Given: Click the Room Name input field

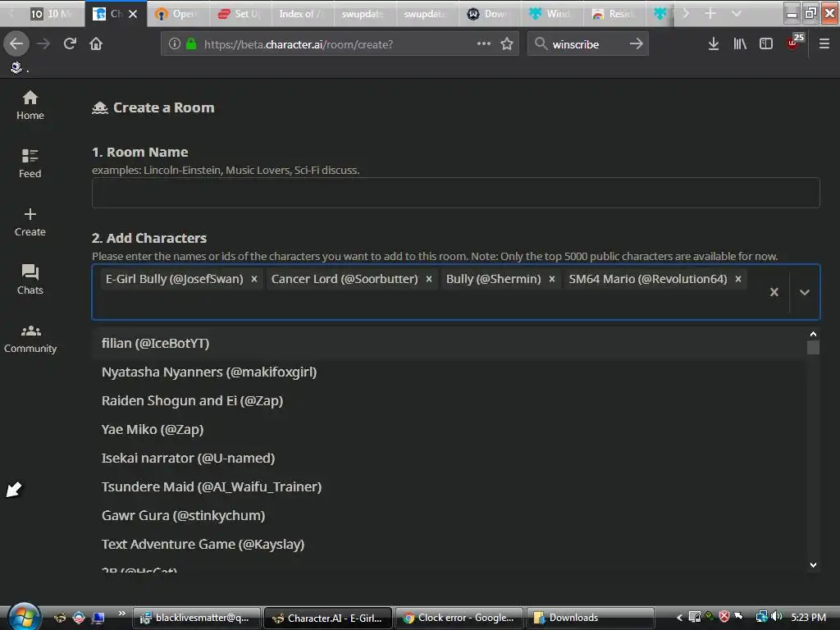Looking at the screenshot, I should click(455, 192).
